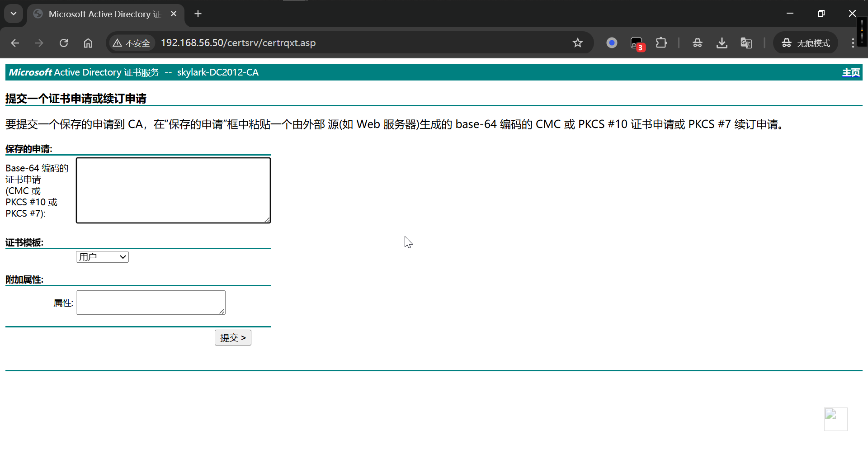Click the browser back arrow
The image size is (868, 464).
pos(15,43)
